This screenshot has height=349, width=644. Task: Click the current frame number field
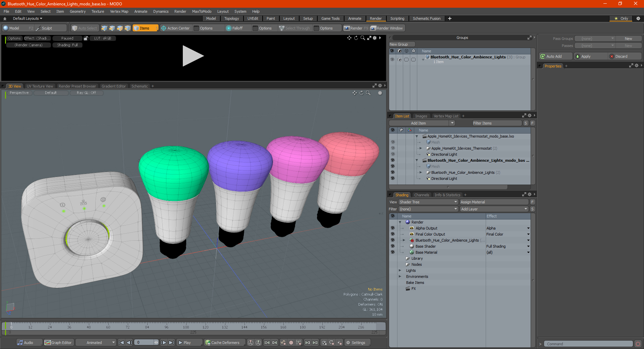point(144,343)
